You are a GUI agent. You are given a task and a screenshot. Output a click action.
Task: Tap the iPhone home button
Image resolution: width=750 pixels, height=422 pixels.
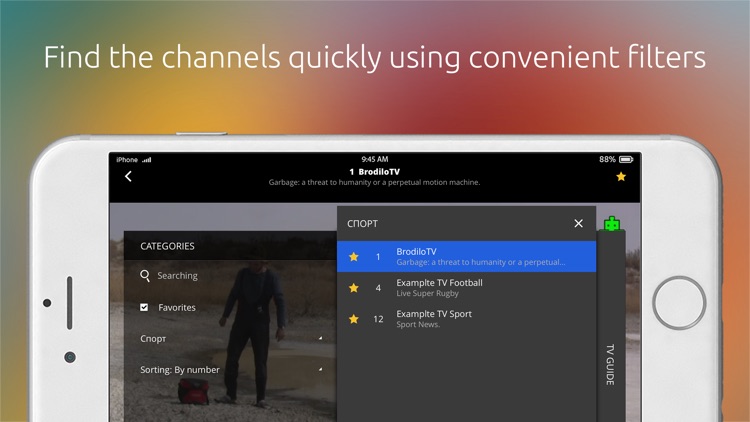679,303
